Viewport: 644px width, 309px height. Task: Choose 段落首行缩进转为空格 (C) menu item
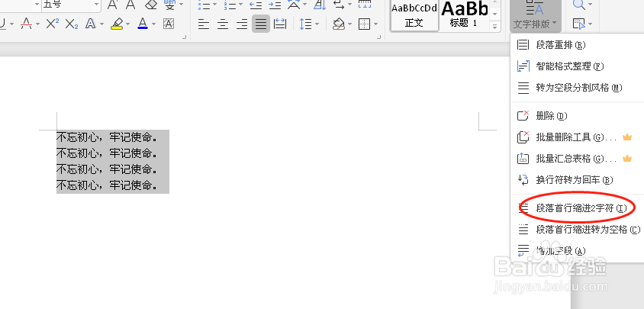pos(577,230)
